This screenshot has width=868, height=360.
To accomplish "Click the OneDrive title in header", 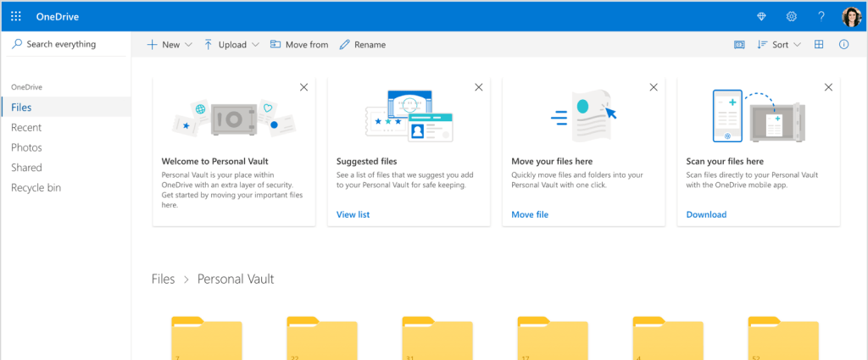I will tap(58, 17).
